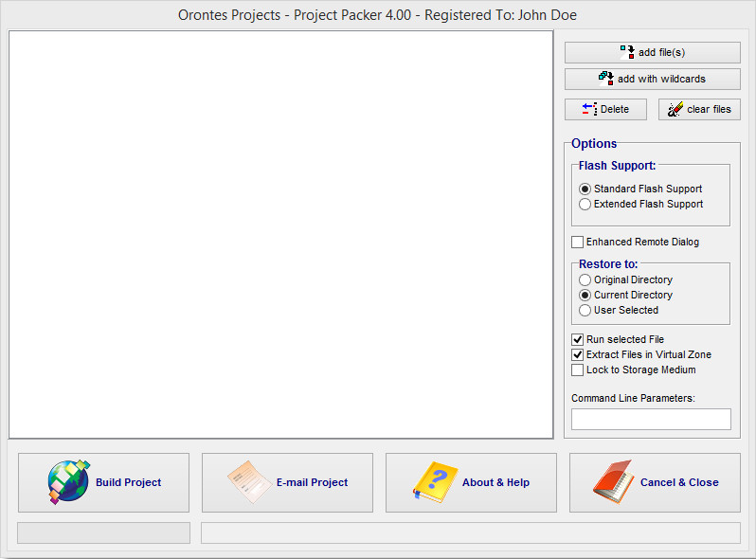
Task: Click the clear files button text
Action: tap(709, 109)
